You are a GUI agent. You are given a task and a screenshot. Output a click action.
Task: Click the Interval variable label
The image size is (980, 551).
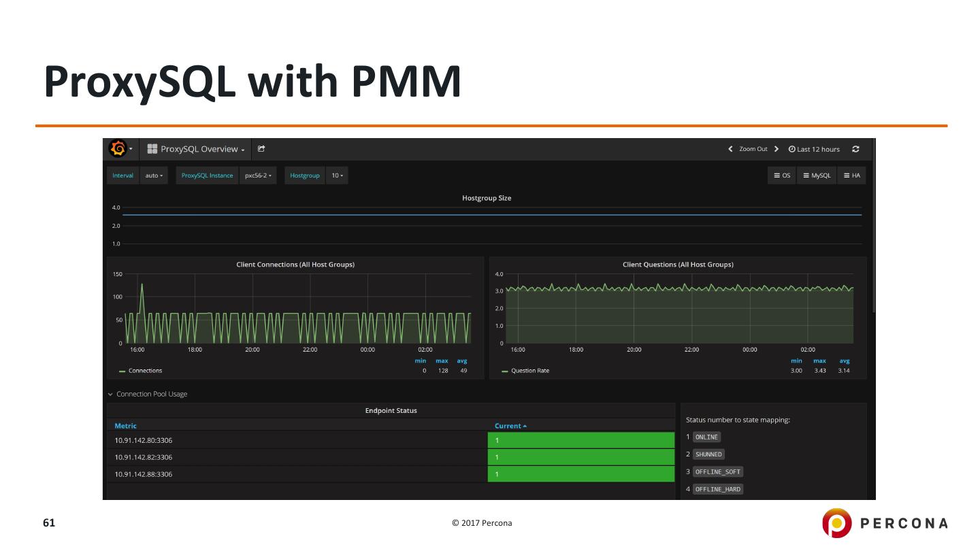[123, 176]
